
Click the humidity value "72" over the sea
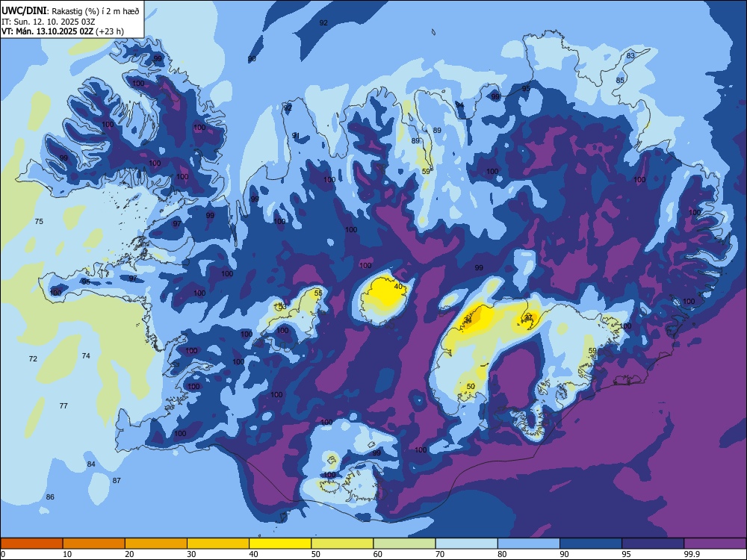pos(33,358)
